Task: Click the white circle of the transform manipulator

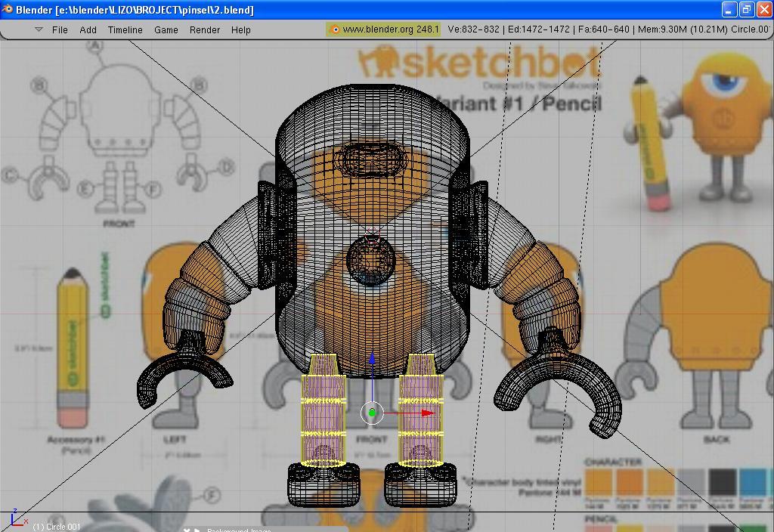Action: click(x=372, y=413)
